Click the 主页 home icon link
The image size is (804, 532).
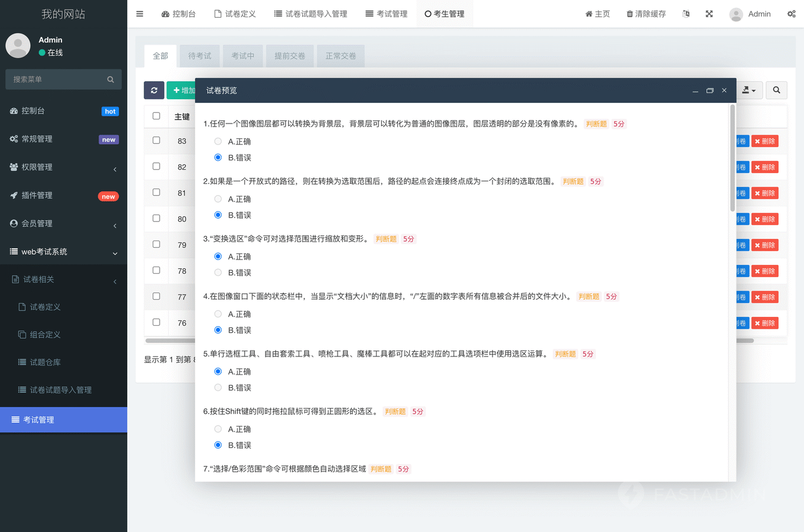coord(597,14)
